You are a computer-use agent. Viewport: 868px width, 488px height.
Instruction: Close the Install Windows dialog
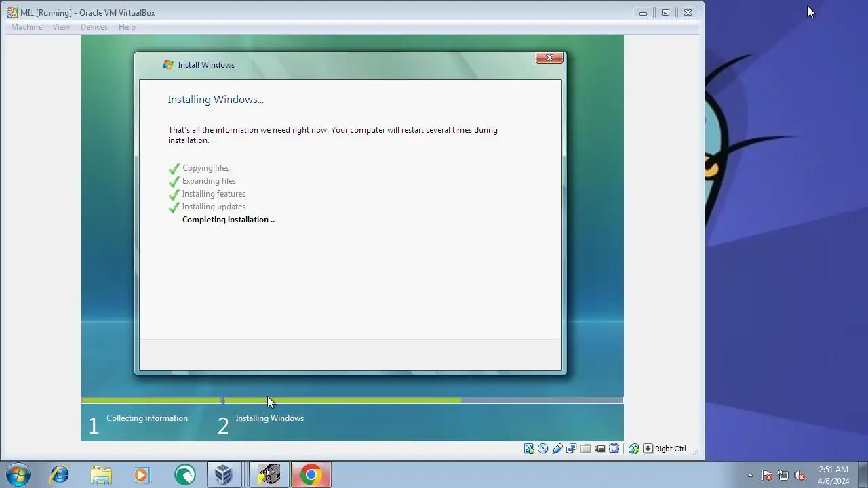click(549, 58)
